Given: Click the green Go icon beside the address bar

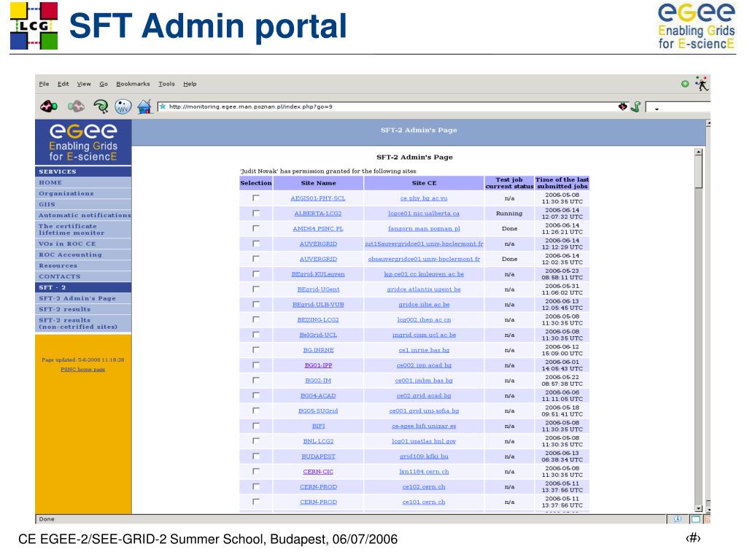Looking at the screenshot, I should [x=635, y=106].
